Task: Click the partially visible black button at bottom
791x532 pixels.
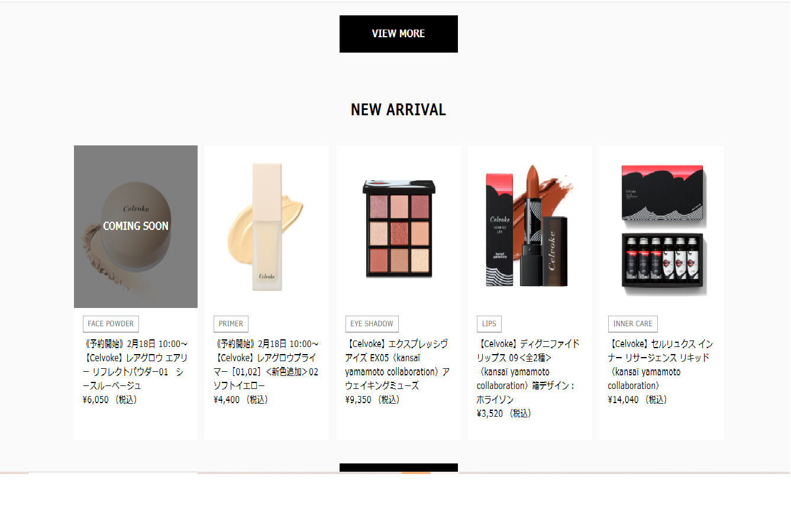Action: 398,468
